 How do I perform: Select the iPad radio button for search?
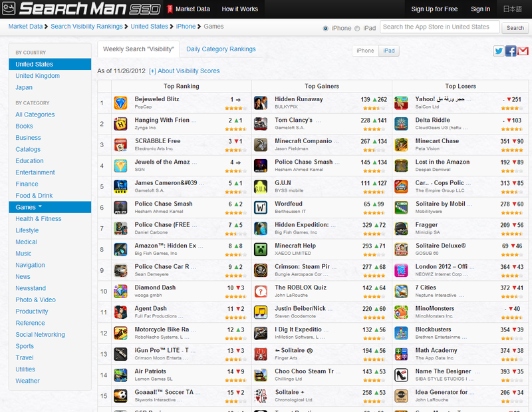point(357,29)
